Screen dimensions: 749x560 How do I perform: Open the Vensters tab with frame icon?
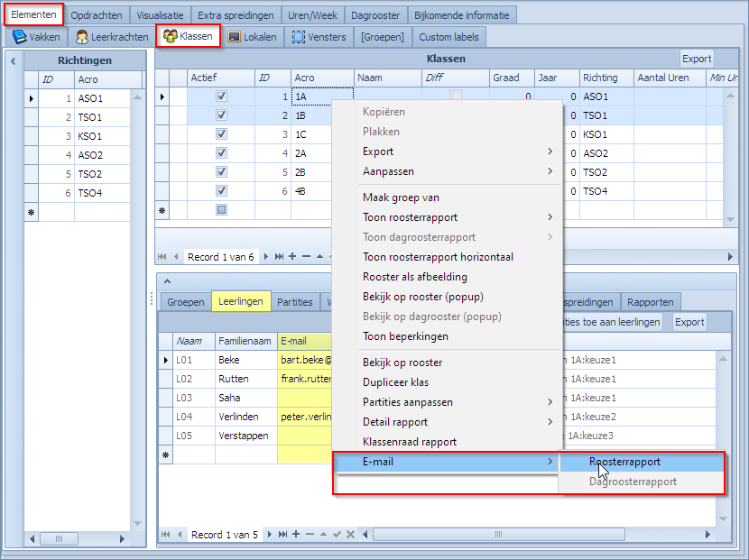click(x=319, y=37)
